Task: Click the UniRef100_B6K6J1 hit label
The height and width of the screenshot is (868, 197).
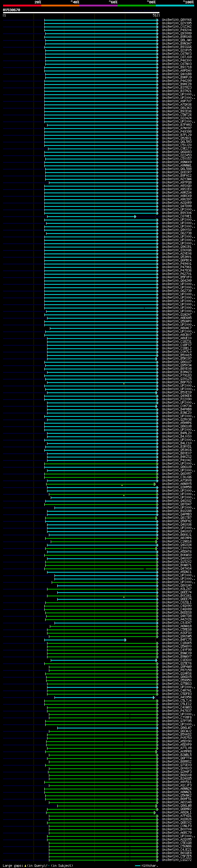Action: click(177, 535)
